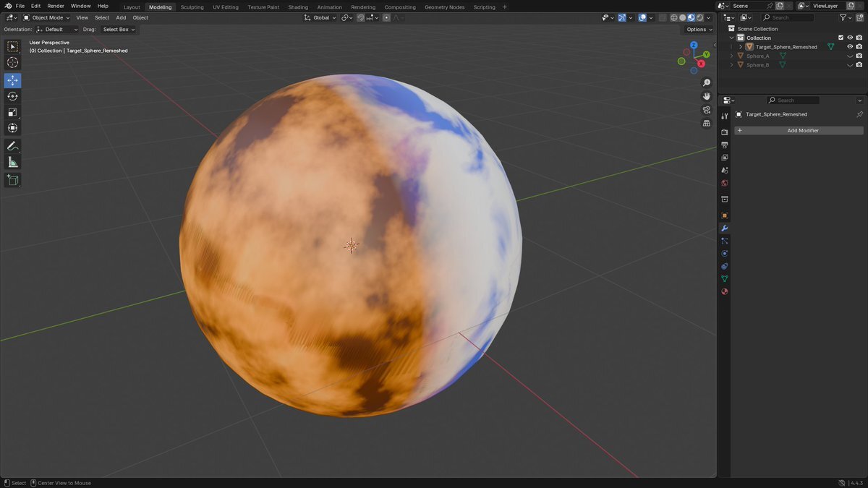This screenshot has width=868, height=488.
Task: Toggle the camera view icon
Action: (x=707, y=110)
